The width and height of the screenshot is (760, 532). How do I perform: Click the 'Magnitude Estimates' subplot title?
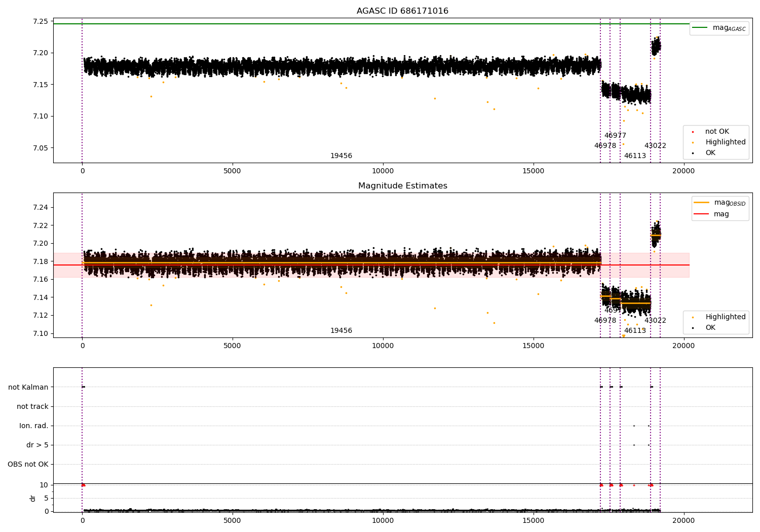click(x=402, y=186)
